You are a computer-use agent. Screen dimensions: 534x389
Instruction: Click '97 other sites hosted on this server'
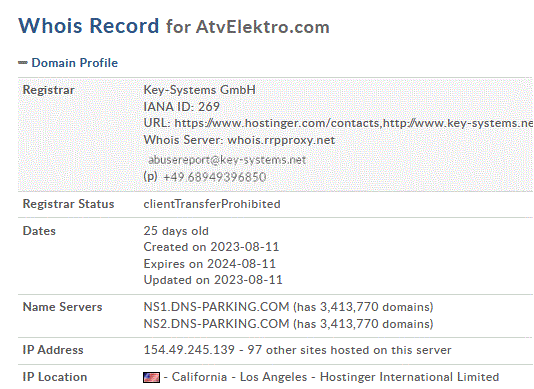349,350
